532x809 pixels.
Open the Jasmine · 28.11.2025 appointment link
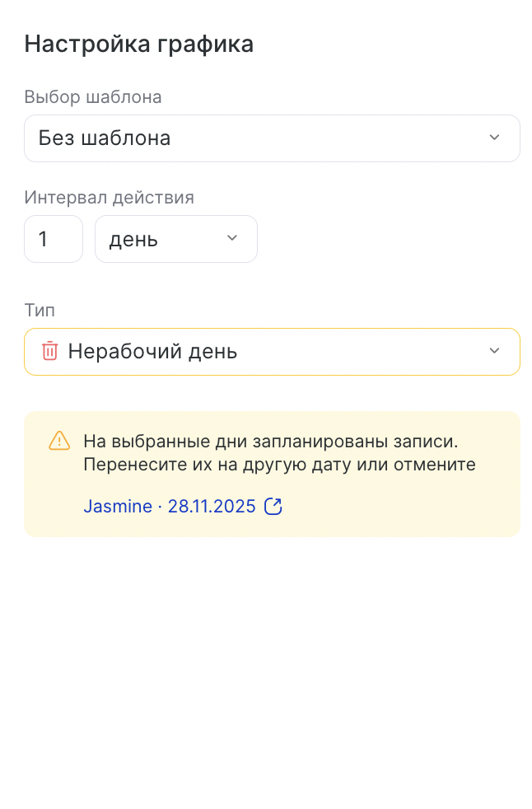[170, 507]
